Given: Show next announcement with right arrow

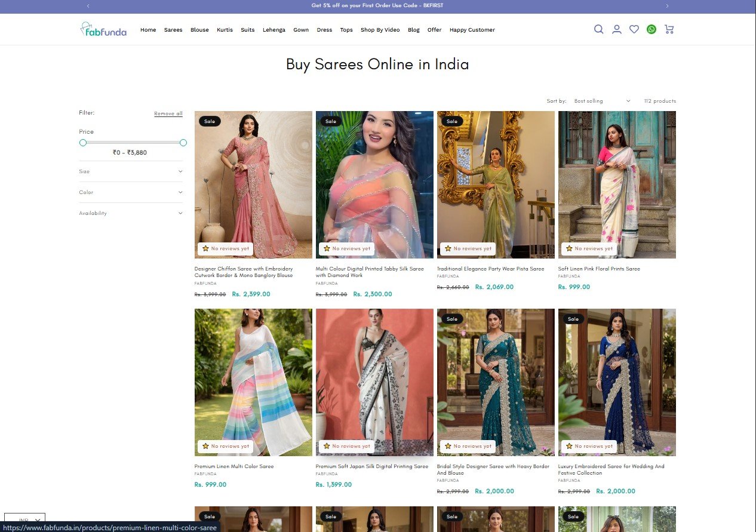Looking at the screenshot, I should [x=667, y=6].
